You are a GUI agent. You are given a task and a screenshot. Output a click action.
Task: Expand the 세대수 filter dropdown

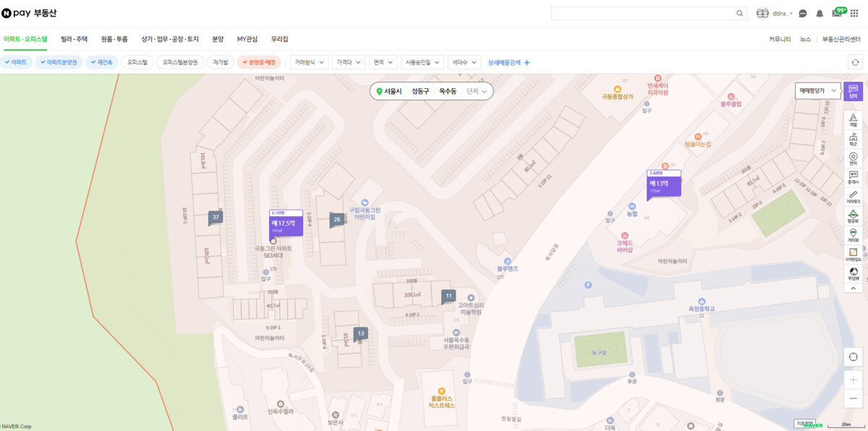point(464,62)
